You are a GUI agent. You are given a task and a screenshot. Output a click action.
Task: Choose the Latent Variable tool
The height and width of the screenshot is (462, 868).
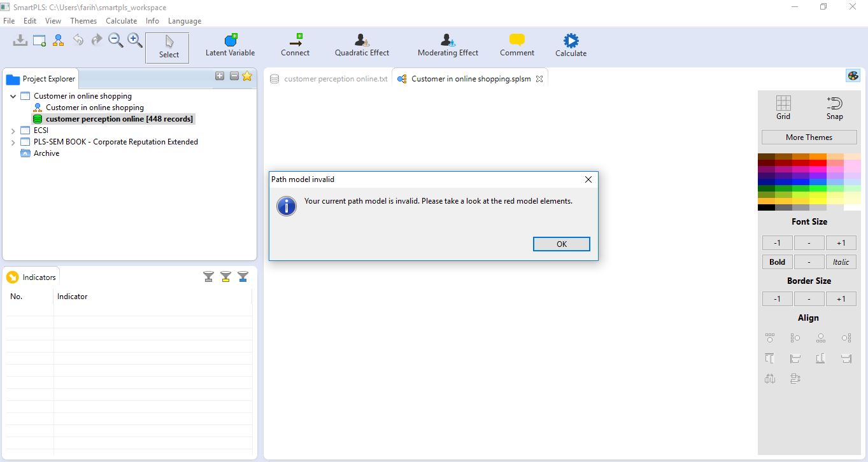tap(230, 45)
